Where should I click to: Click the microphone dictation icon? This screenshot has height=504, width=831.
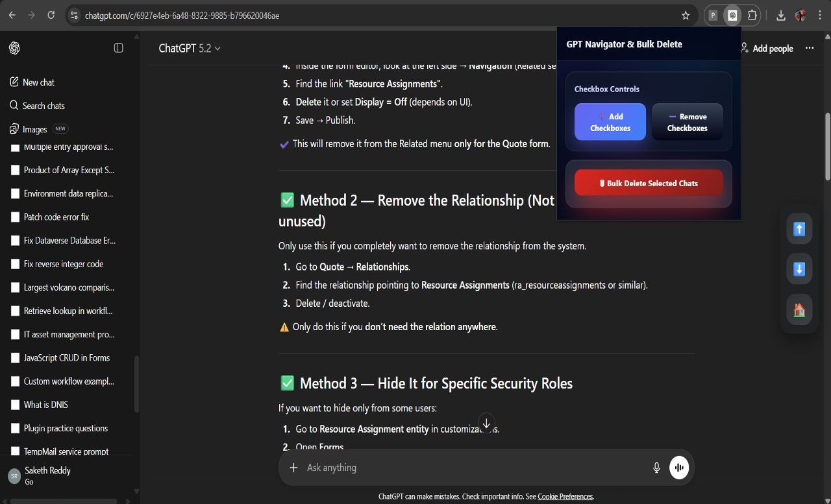pos(656,467)
